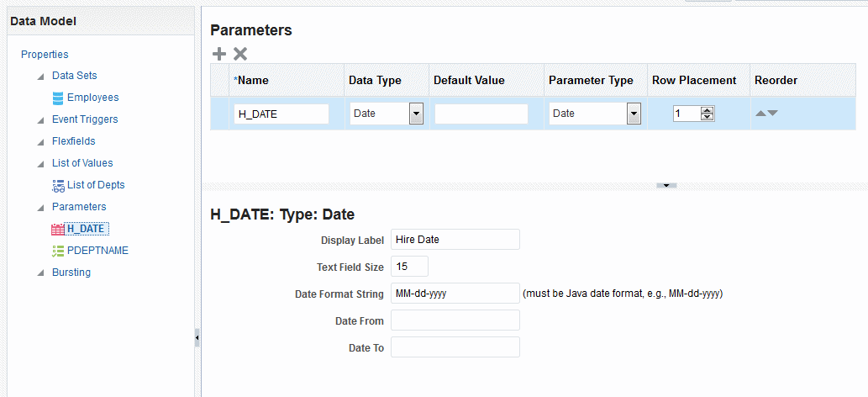Viewport: 868px width, 397px height.
Task: Click the PDEPTNAME list parameter icon
Action: click(x=58, y=251)
